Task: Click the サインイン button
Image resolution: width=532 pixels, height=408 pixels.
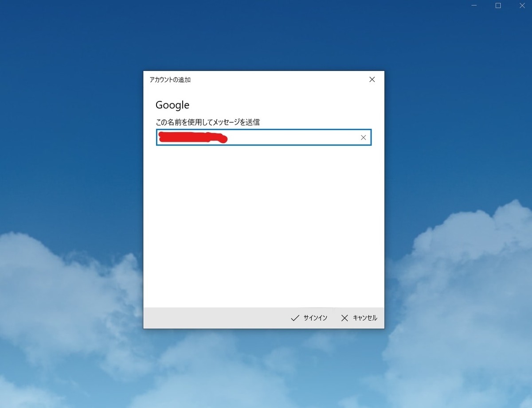Action: point(309,318)
